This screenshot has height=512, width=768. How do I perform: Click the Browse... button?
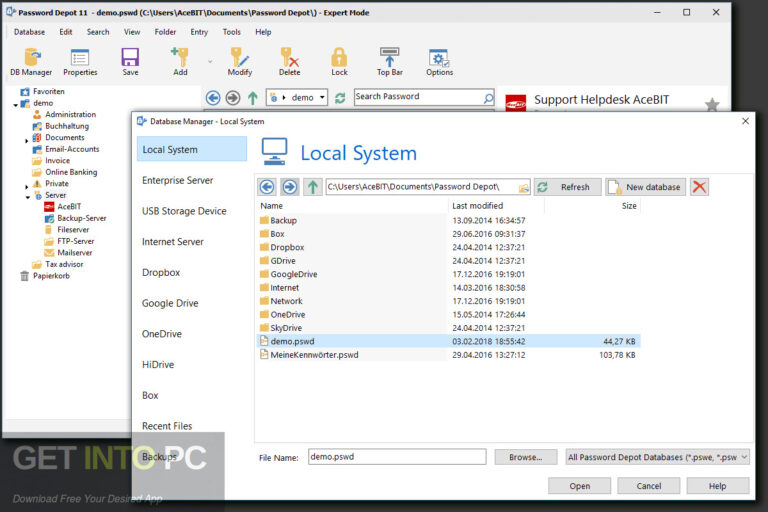click(x=526, y=457)
